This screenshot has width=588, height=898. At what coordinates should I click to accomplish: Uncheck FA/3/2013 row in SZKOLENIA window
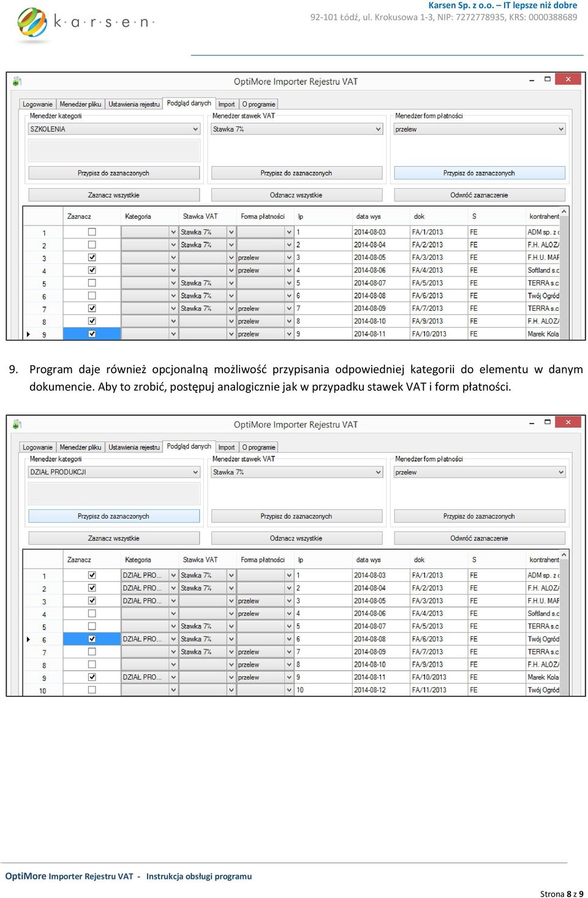(92, 257)
